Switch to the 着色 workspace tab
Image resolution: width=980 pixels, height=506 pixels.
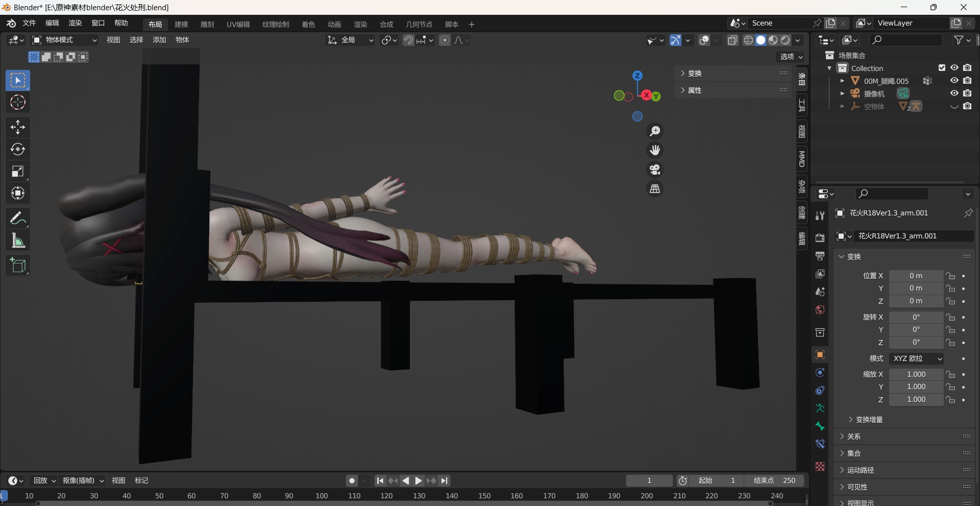pos(308,25)
